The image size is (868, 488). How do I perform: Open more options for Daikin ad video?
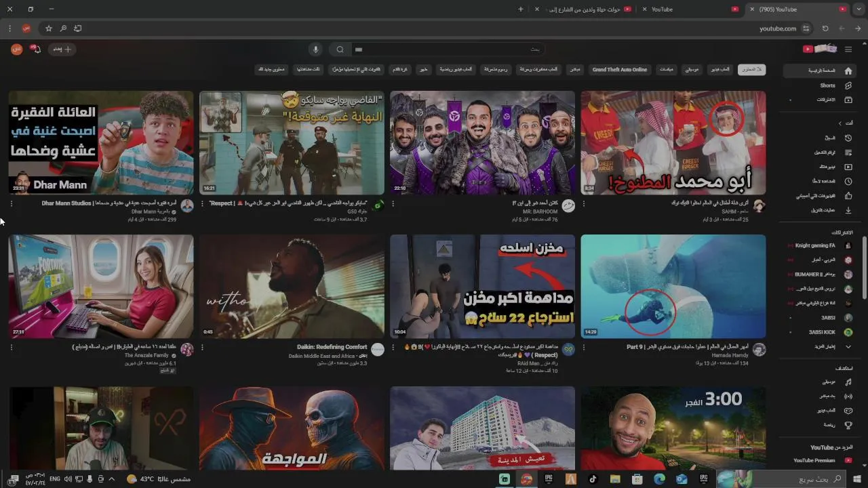click(x=202, y=347)
